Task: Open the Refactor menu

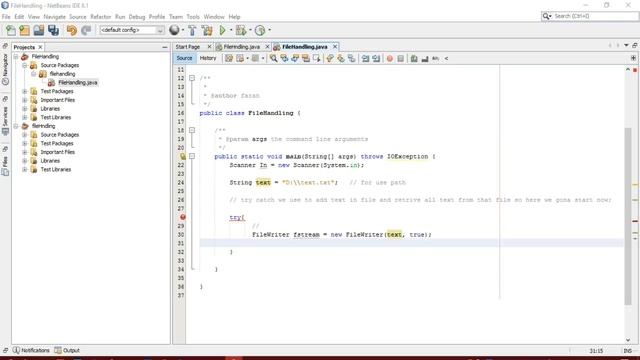Action: [x=100, y=17]
